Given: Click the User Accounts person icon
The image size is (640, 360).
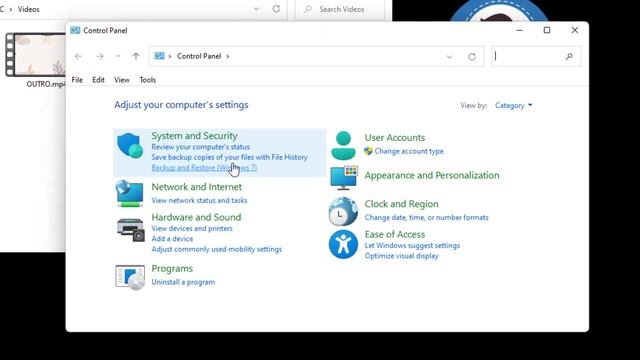Looking at the screenshot, I should click(x=343, y=146).
